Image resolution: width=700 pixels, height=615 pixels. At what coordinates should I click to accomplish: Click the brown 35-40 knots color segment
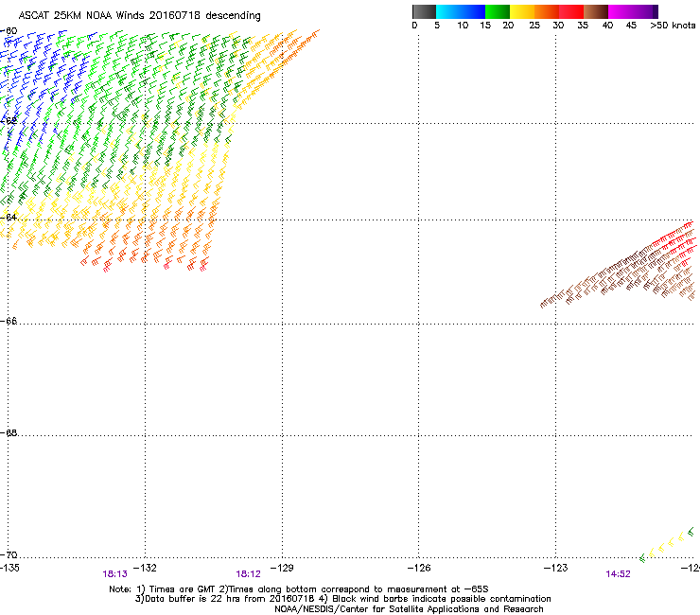click(x=596, y=11)
